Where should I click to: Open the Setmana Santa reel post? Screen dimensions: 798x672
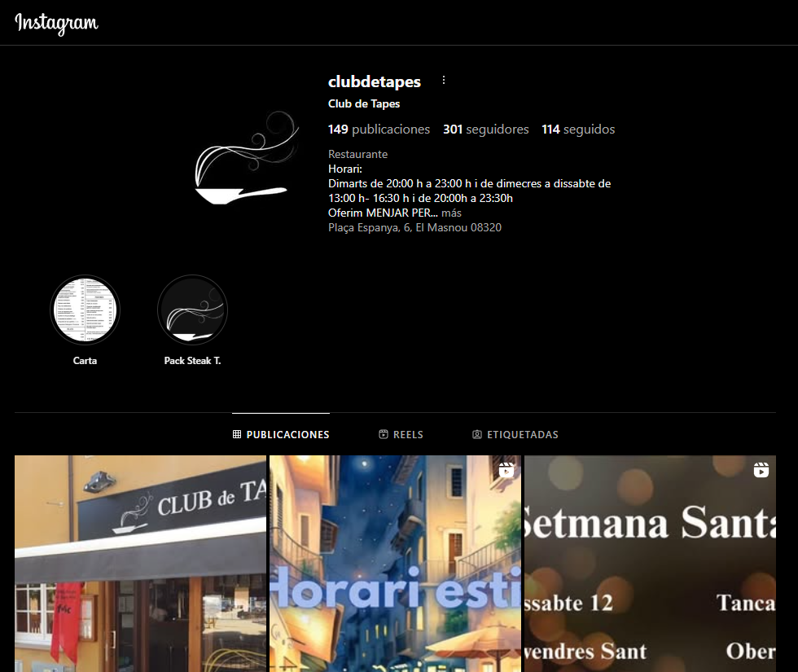(651, 564)
